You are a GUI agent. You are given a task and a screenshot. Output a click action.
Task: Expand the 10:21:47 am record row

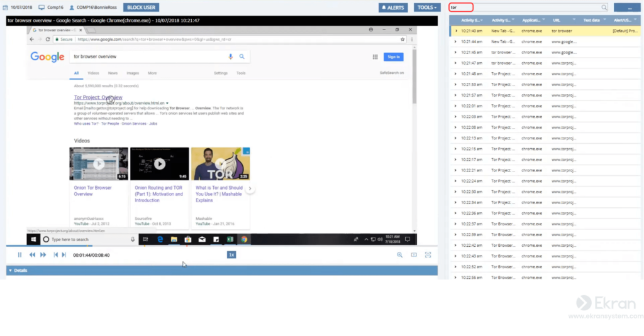(x=455, y=63)
